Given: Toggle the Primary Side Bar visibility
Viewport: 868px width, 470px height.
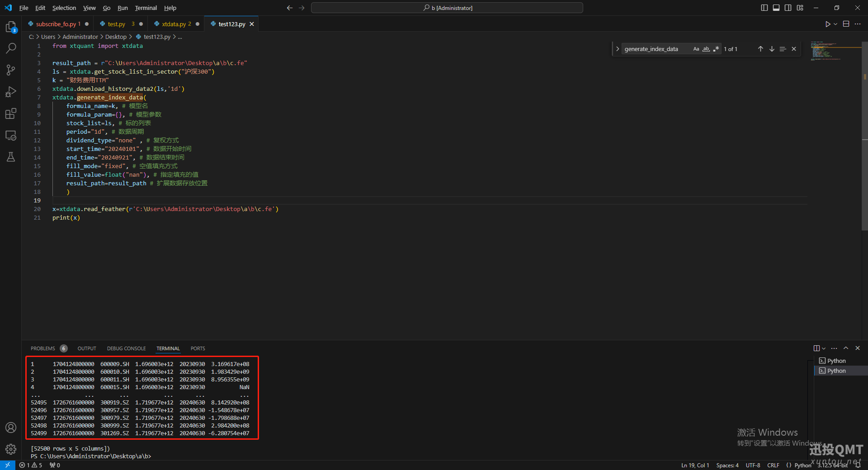Looking at the screenshot, I should (x=764, y=8).
